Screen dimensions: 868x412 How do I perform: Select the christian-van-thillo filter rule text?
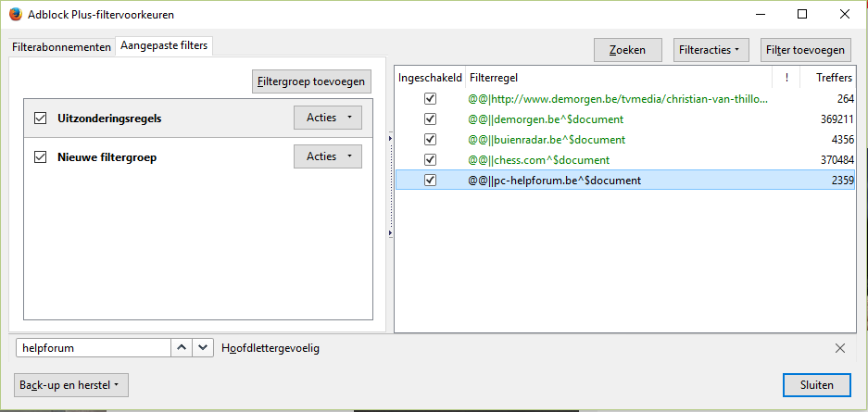click(618, 99)
